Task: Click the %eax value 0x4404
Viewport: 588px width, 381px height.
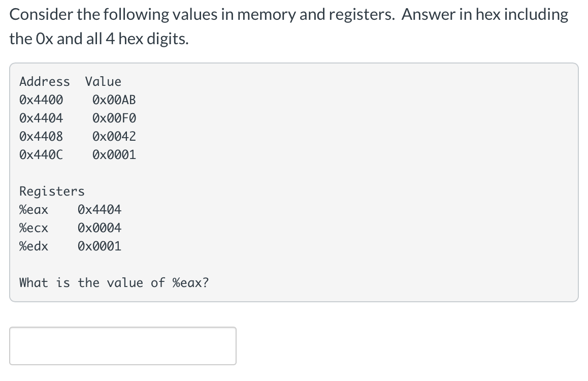Action: tap(99, 209)
